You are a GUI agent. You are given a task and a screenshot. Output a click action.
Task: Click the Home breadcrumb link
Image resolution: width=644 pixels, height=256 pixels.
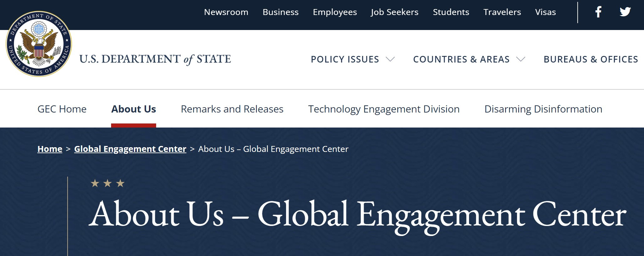tap(50, 149)
